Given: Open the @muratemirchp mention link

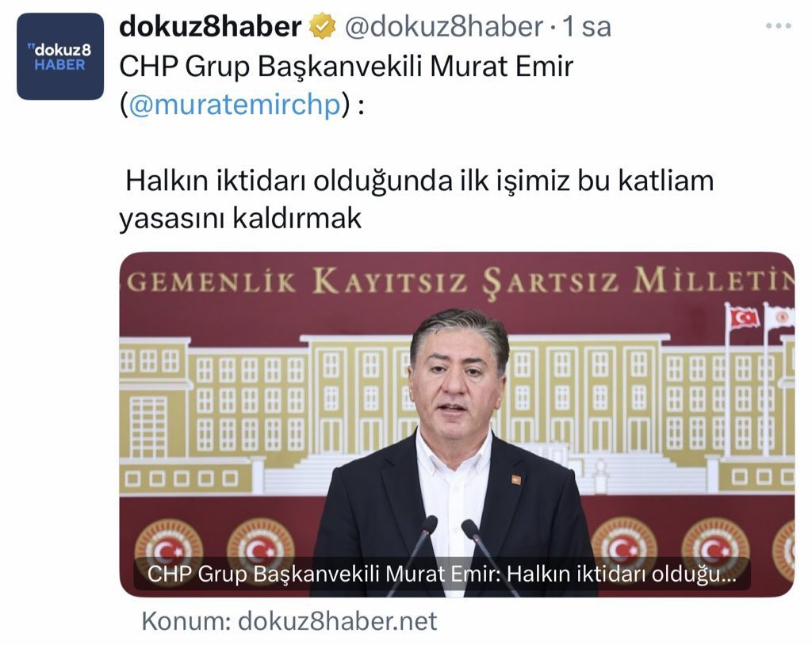Looking at the screenshot, I should [235, 104].
